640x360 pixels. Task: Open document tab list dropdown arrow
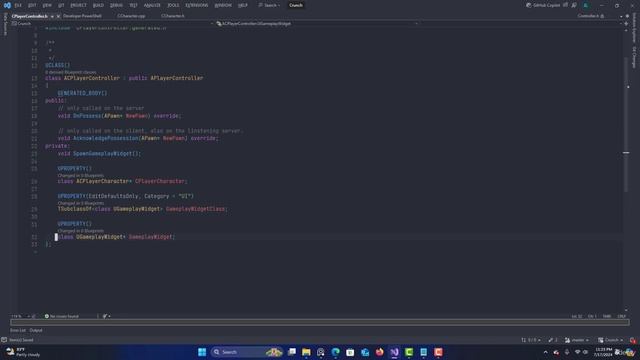click(621, 16)
